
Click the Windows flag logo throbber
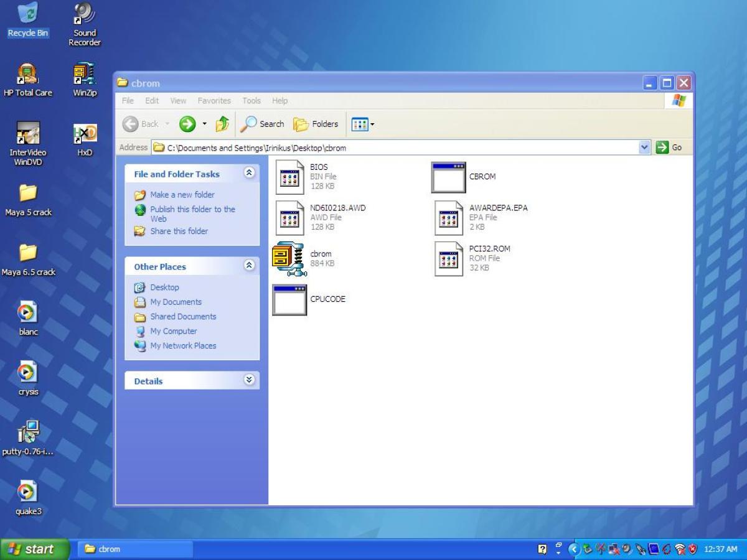point(679,101)
